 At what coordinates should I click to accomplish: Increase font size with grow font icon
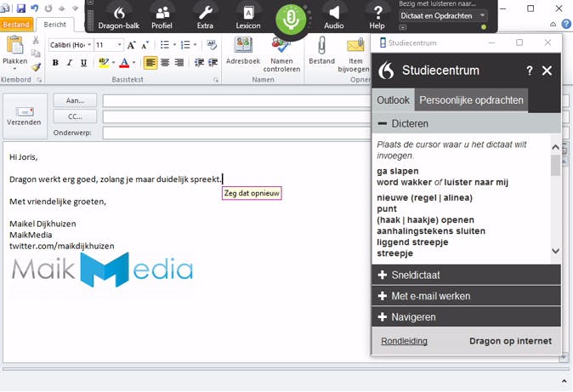pos(131,45)
